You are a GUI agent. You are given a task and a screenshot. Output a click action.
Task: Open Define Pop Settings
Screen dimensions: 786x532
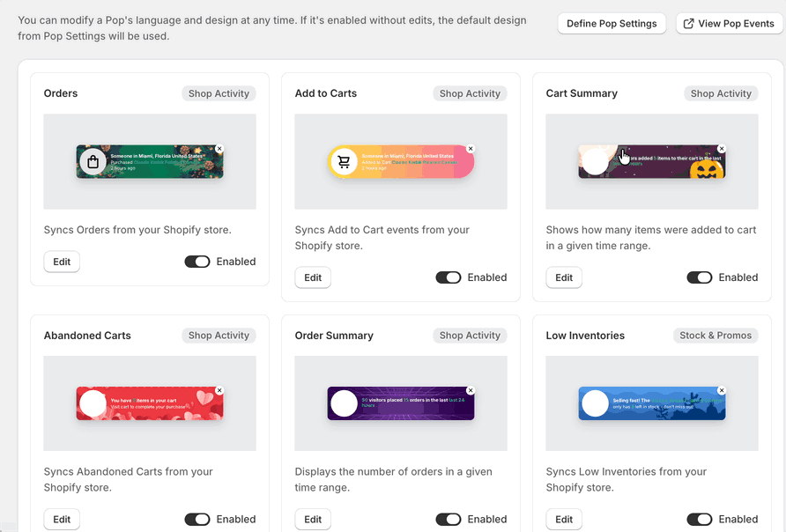click(612, 24)
